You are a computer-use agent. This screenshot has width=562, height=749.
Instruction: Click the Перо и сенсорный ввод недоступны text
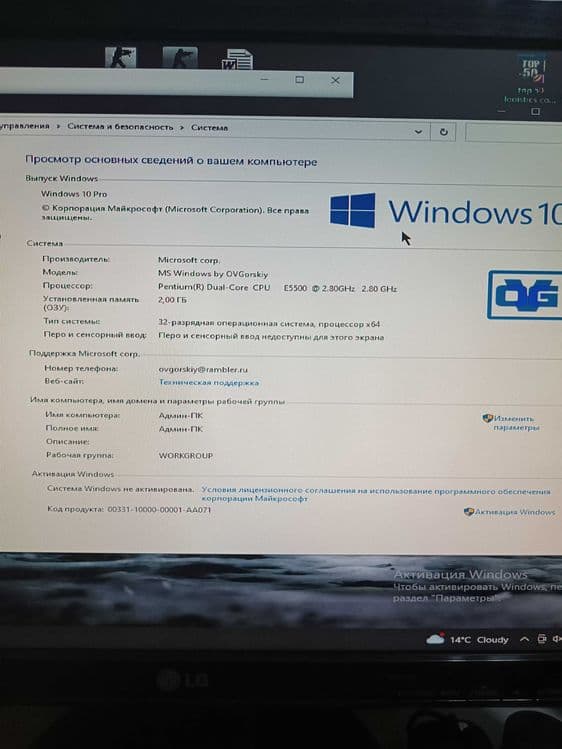point(271,336)
